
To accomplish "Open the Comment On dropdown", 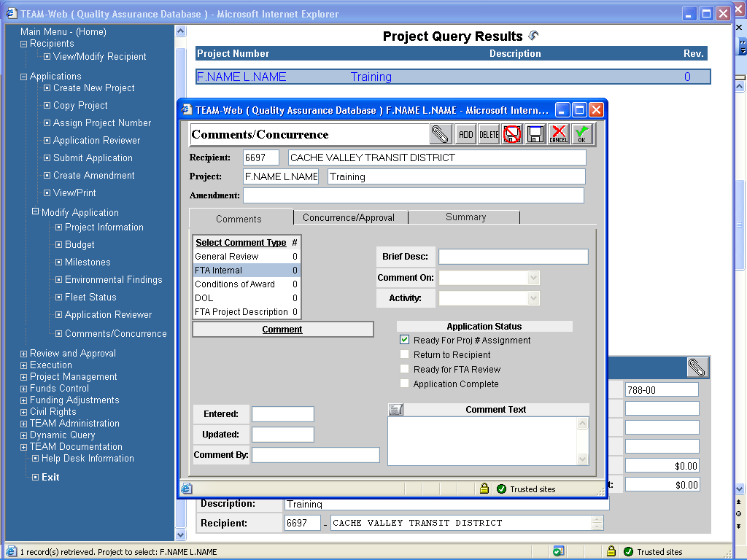I will [x=533, y=278].
